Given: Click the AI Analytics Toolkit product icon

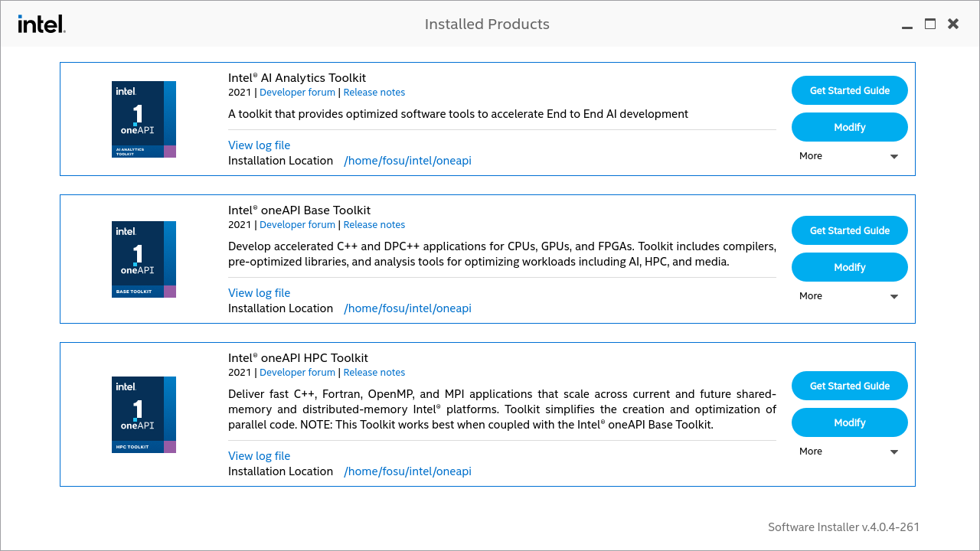Looking at the screenshot, I should (144, 119).
